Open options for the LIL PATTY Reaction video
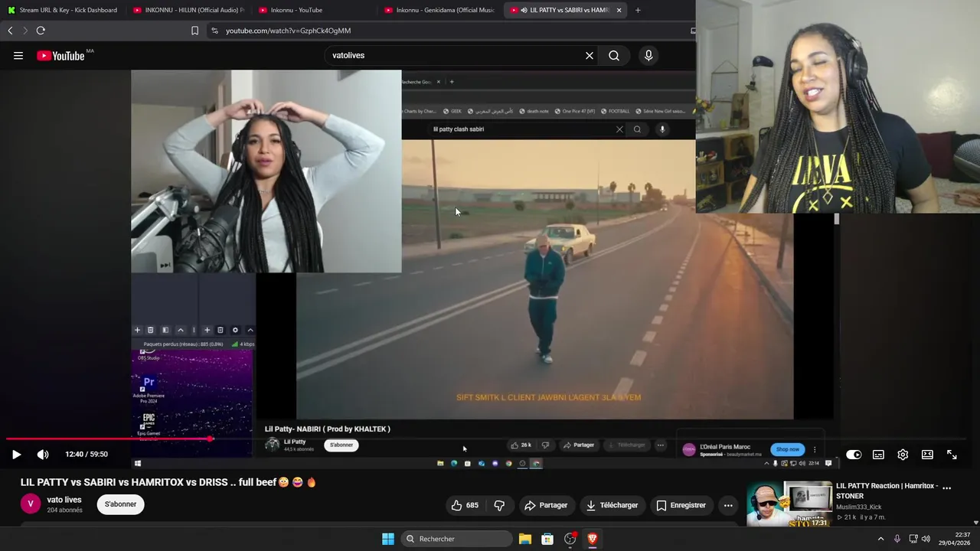 (x=947, y=487)
